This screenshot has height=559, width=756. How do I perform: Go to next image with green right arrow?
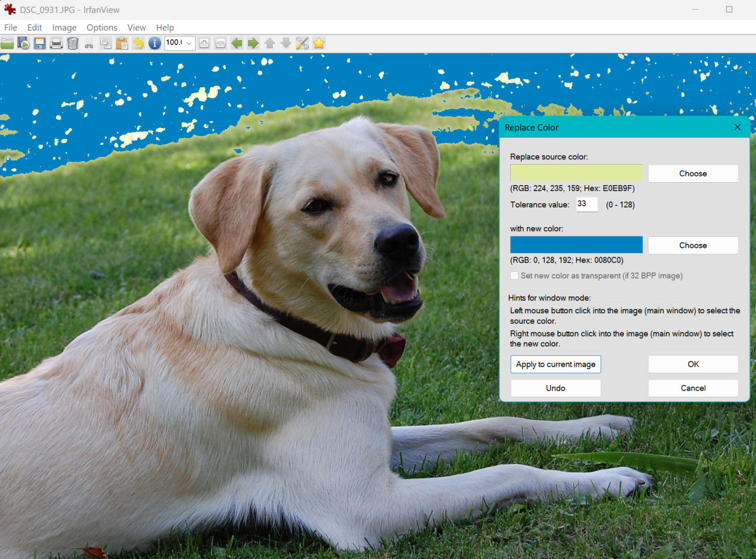(x=253, y=43)
